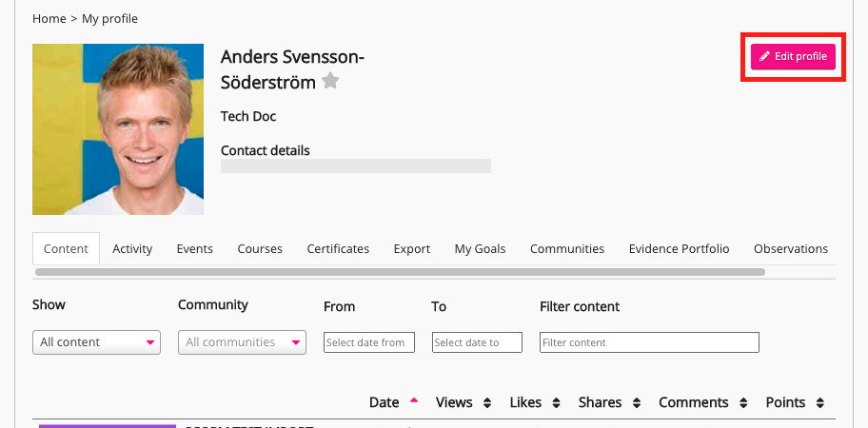Image resolution: width=868 pixels, height=428 pixels.
Task: Navigate to Home breadcrumb link
Action: pos(49,19)
